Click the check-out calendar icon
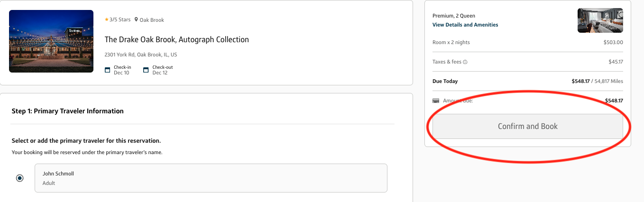The height and width of the screenshot is (202, 644). [x=146, y=70]
